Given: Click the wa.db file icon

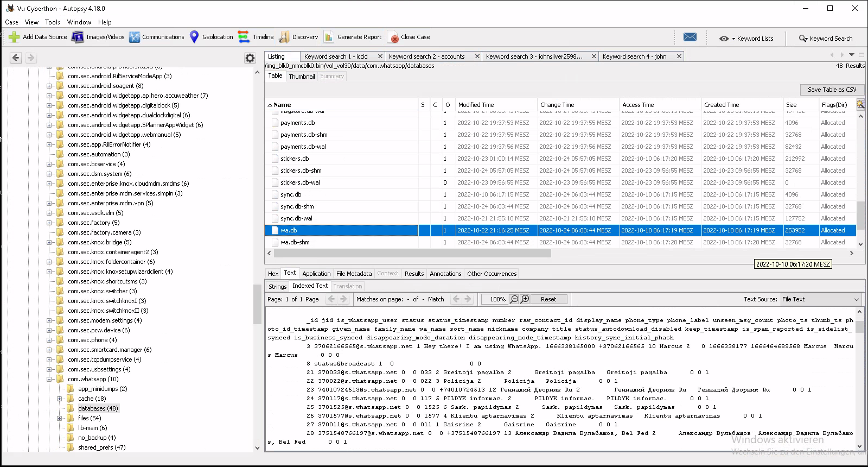Looking at the screenshot, I should click(x=276, y=230).
